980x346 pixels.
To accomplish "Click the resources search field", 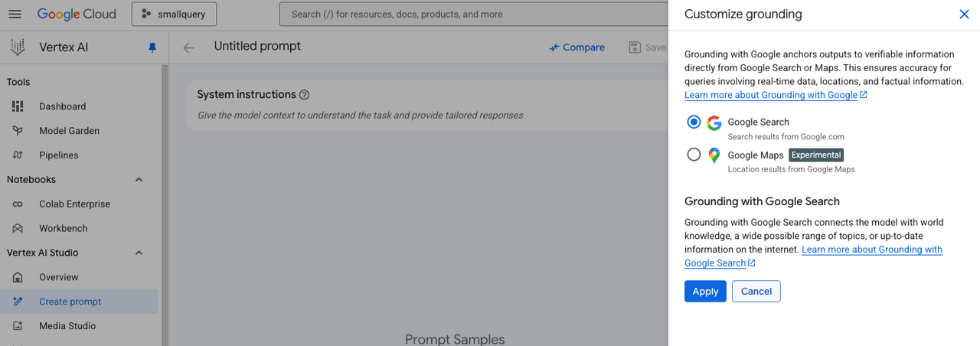I will tap(473, 14).
